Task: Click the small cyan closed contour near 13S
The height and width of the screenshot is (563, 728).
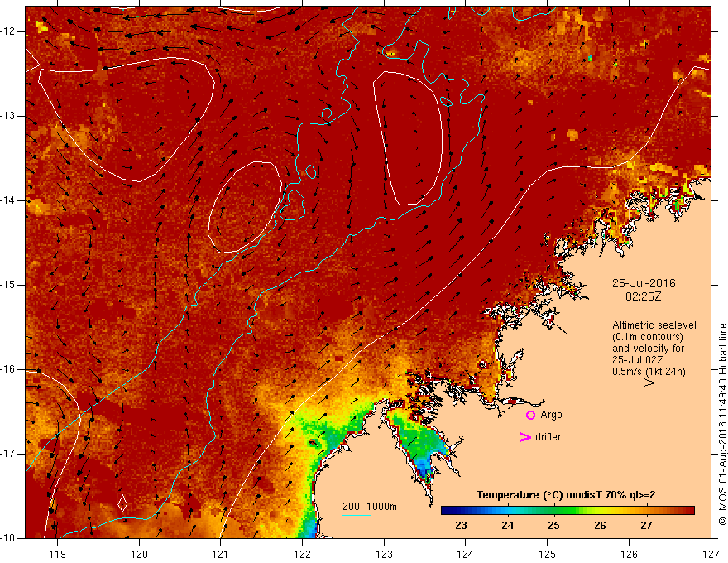Action: pos(327,113)
